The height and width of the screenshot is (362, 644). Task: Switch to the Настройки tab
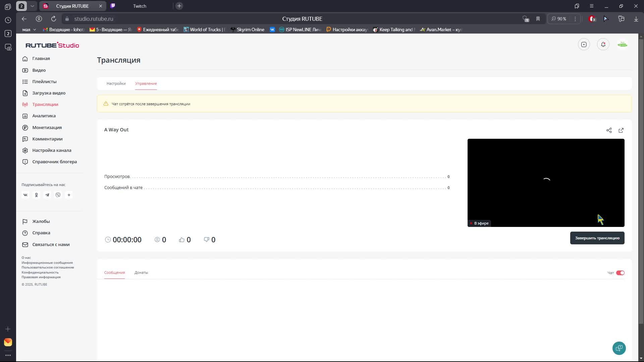(116, 83)
